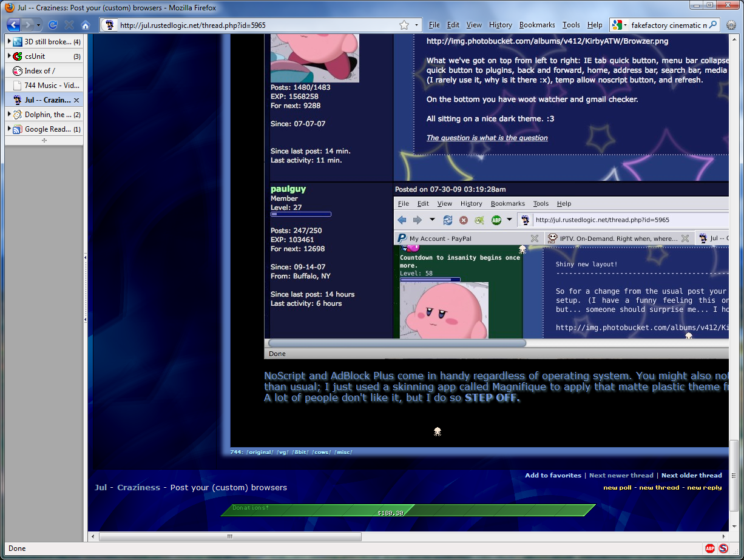
Task: Click 'Add to favorites' link
Action: (x=553, y=476)
